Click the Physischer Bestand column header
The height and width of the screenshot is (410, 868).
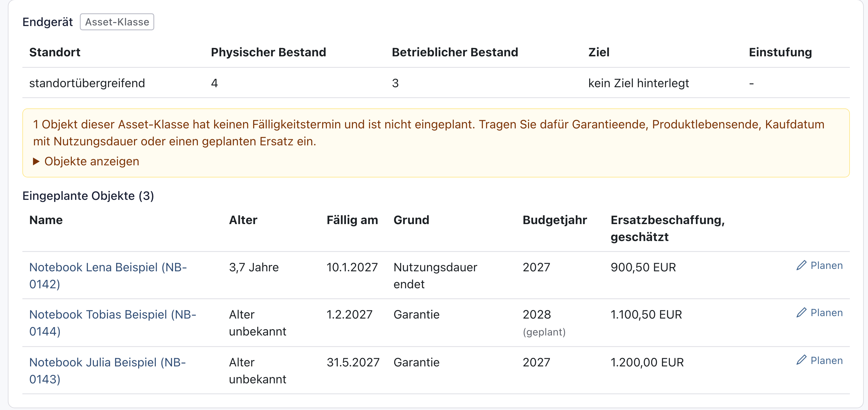pos(268,52)
